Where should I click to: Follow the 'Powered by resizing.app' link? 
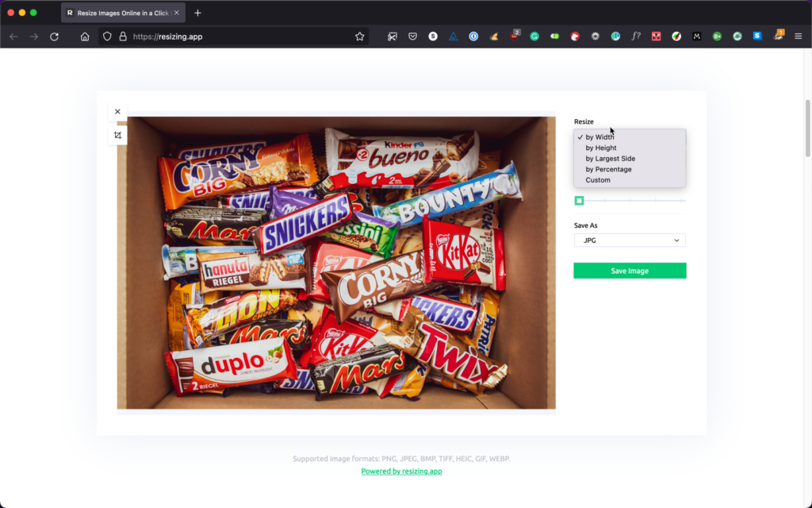[401, 471]
